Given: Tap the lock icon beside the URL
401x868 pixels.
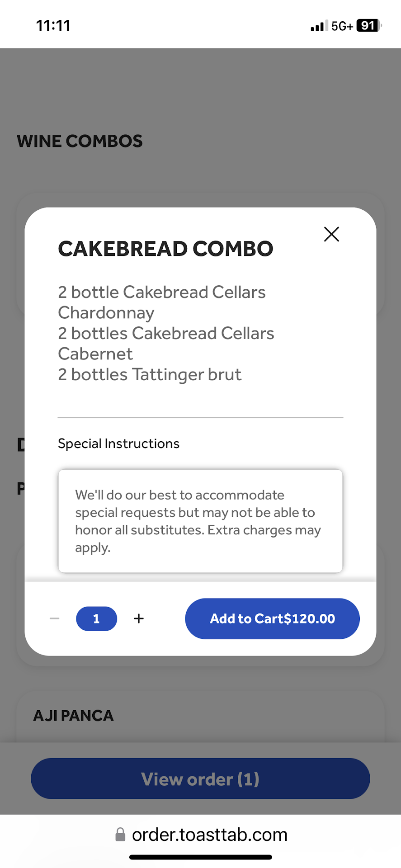Looking at the screenshot, I should 120,835.
